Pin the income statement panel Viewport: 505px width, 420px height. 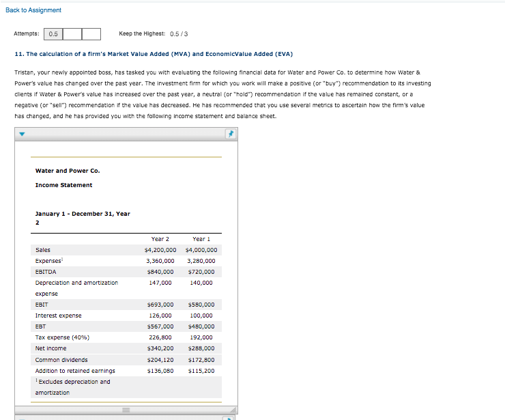tap(231, 134)
